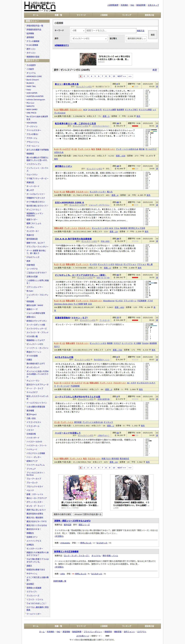Screen dimensions: 185x644
Task: Open 詳 details for 新エリー都を翔ぶ黒き鳥
Action: pos(157,87)
